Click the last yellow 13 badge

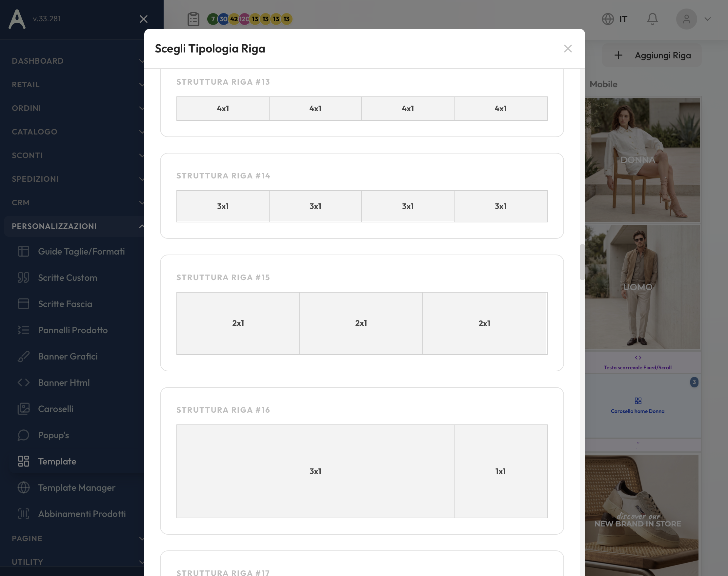[x=286, y=19]
